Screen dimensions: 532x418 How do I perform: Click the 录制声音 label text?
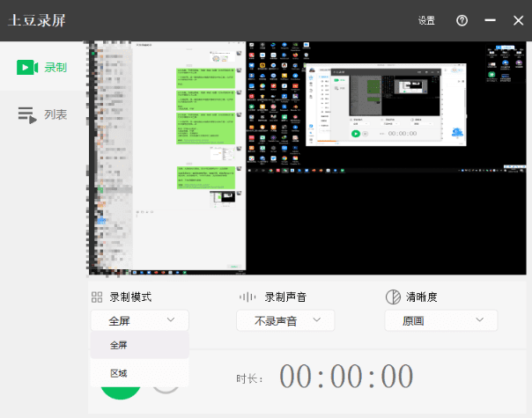[x=285, y=297]
